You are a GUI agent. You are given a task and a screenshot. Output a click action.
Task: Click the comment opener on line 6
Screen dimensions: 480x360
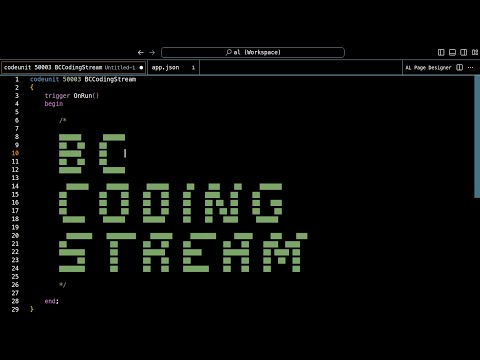pos(63,120)
